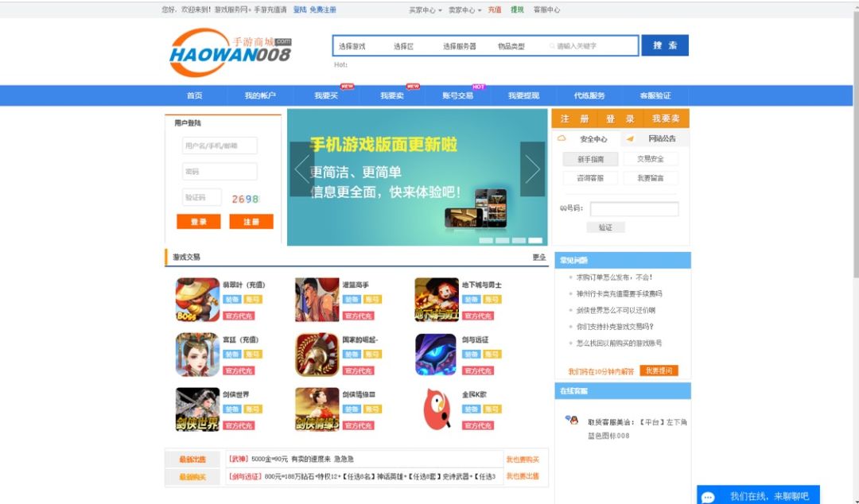
Task: Open the 我的帐户 navigation item
Action: [x=259, y=95]
